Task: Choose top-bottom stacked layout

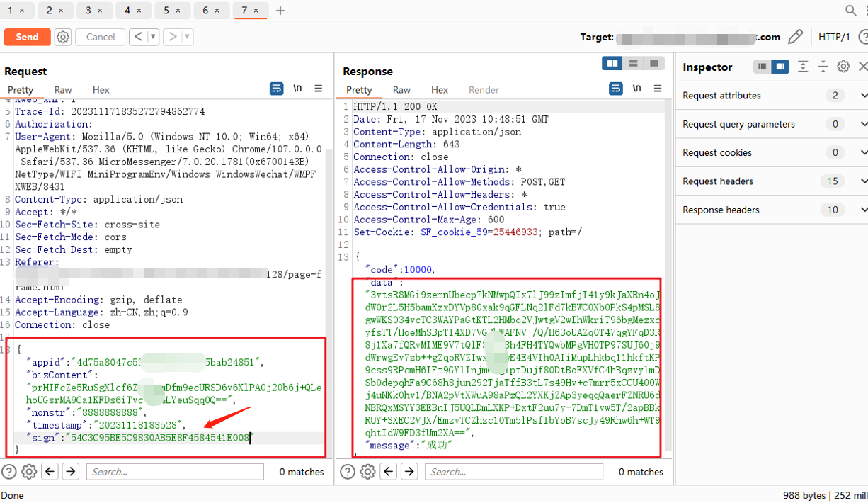Action: click(633, 64)
